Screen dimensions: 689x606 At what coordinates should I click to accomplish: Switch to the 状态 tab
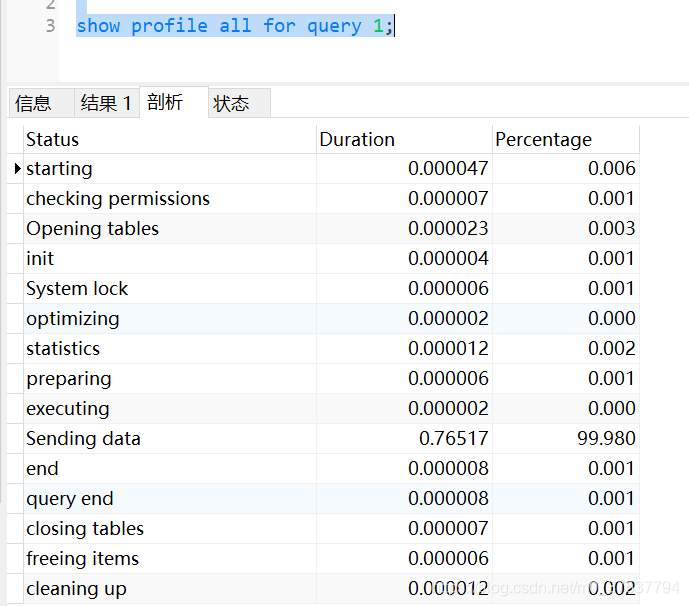point(239,103)
